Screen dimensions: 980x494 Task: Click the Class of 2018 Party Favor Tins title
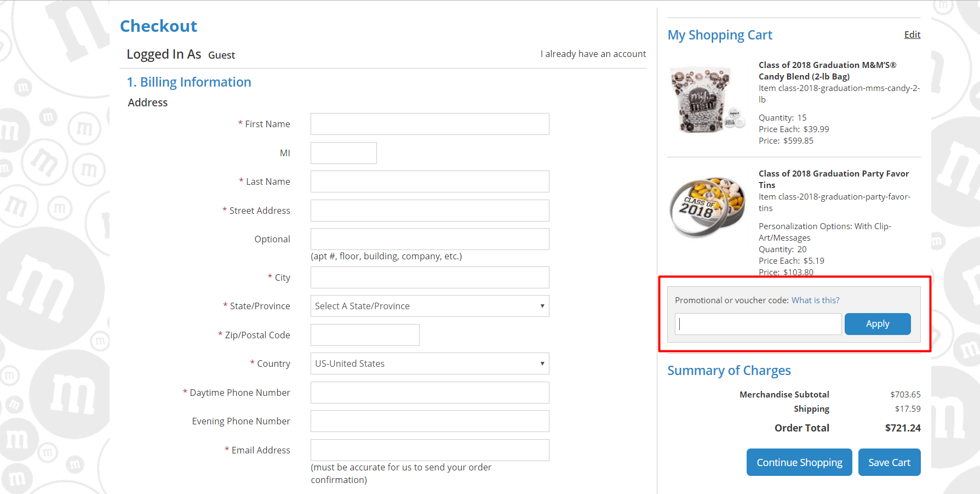pos(833,179)
